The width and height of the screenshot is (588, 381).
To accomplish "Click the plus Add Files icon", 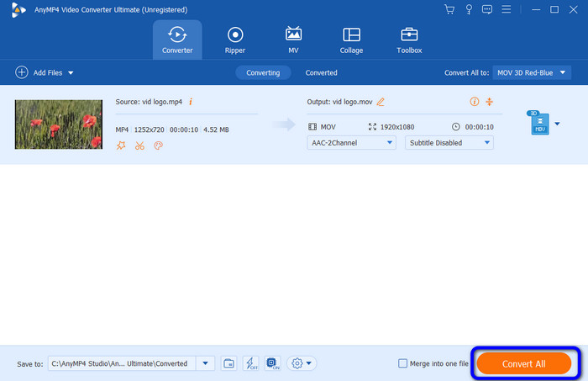I will click(21, 72).
